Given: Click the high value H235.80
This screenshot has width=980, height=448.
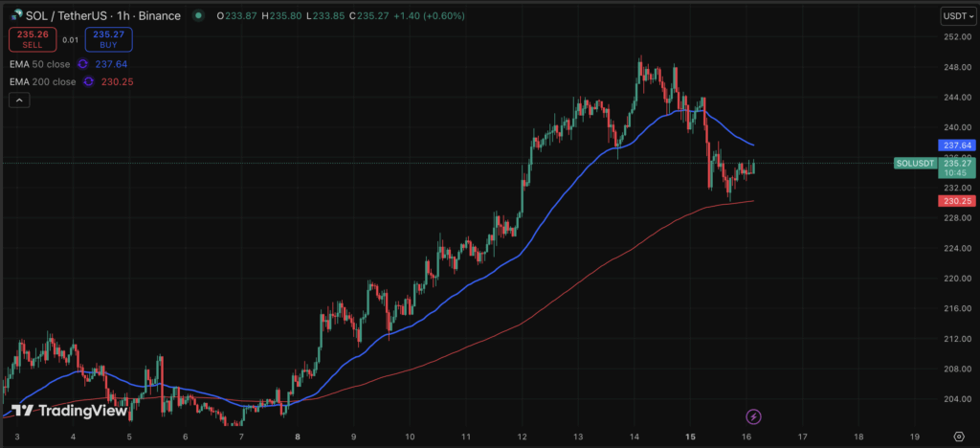Looking at the screenshot, I should pos(282,15).
